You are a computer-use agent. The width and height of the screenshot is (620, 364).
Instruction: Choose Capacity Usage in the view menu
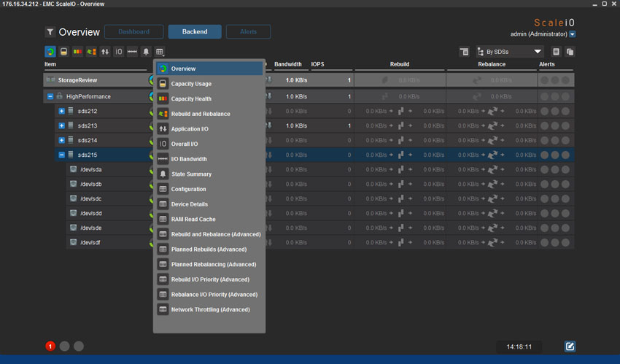point(209,84)
